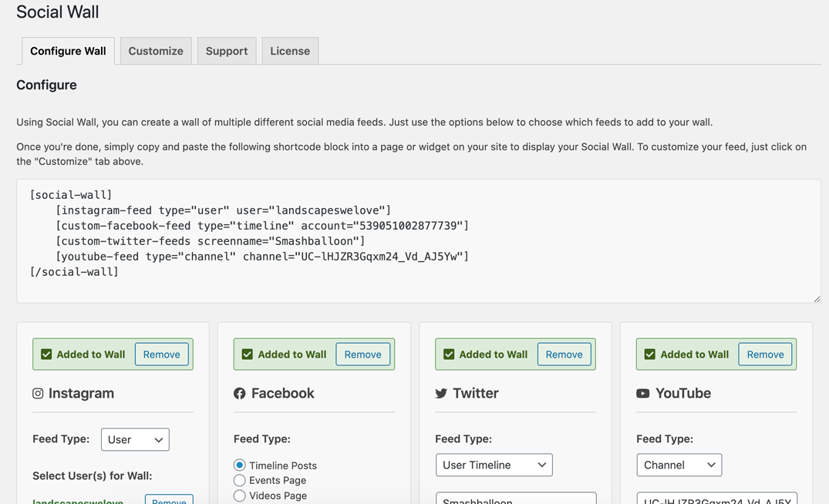Open the Instagram Feed Type dropdown
This screenshot has width=829, height=504.
[135, 439]
